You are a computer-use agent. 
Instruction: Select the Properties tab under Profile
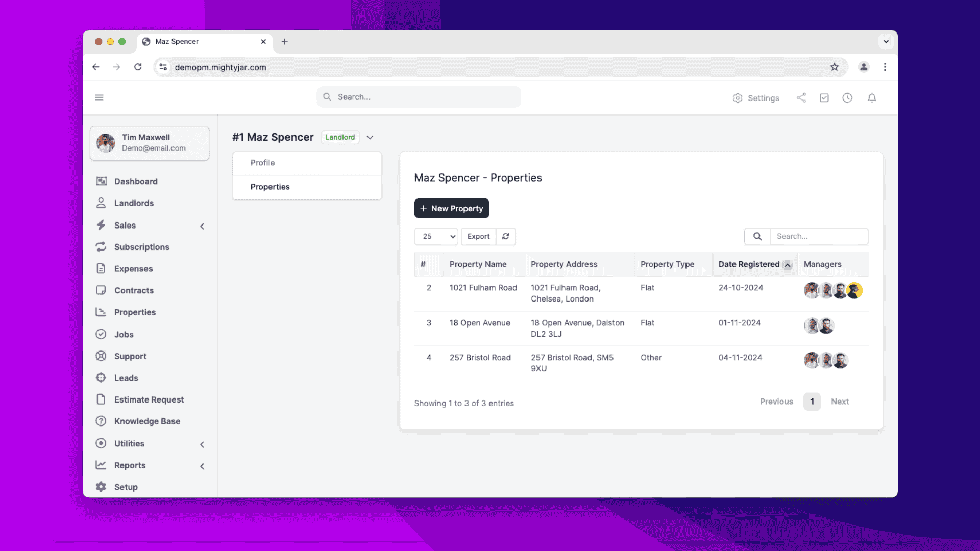pos(307,187)
